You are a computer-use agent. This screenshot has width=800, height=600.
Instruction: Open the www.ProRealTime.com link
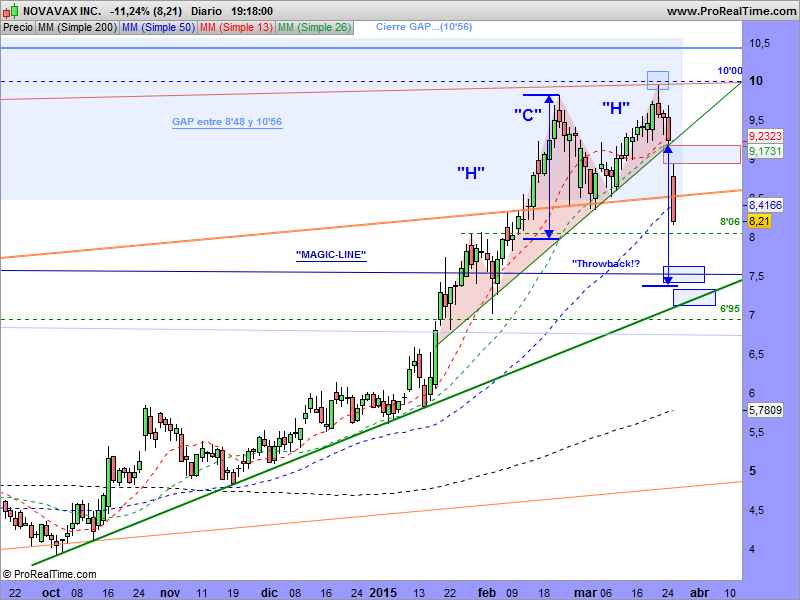(x=732, y=11)
